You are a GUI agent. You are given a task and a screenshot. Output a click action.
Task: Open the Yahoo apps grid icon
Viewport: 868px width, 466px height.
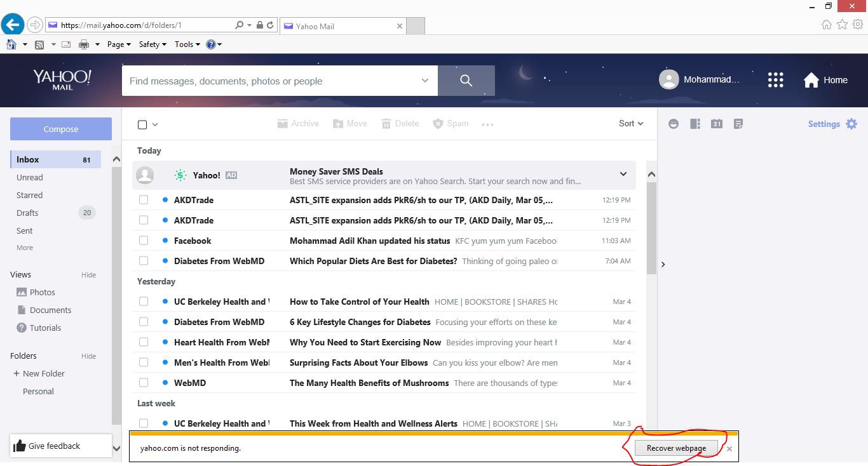(x=775, y=80)
